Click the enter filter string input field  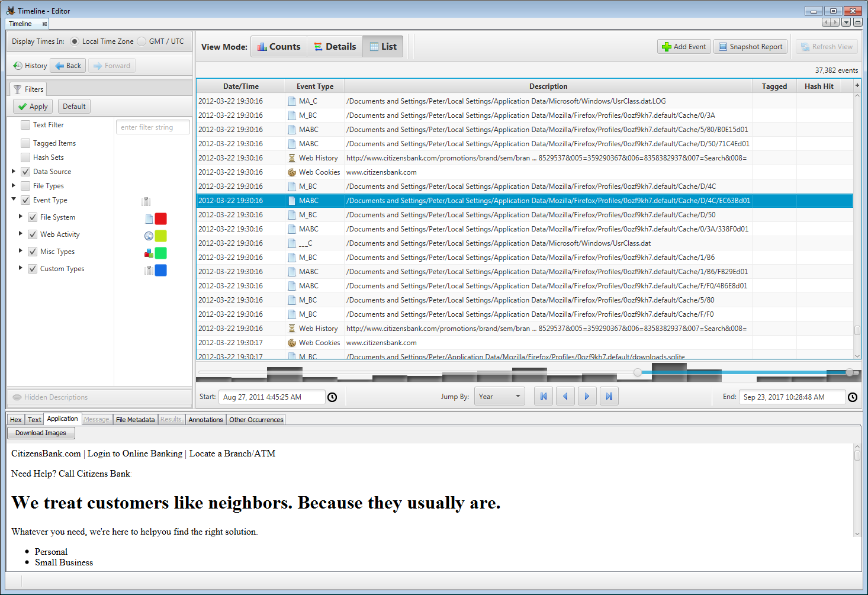point(153,127)
